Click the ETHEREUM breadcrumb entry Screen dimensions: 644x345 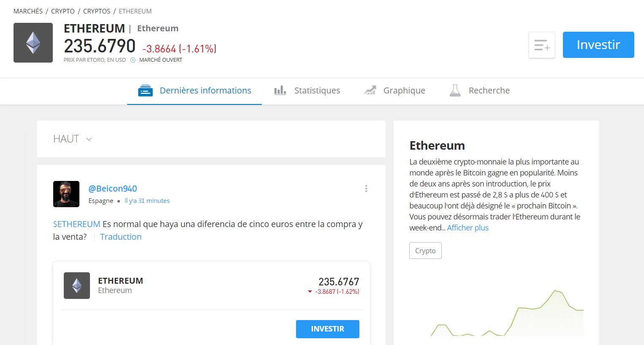135,11
